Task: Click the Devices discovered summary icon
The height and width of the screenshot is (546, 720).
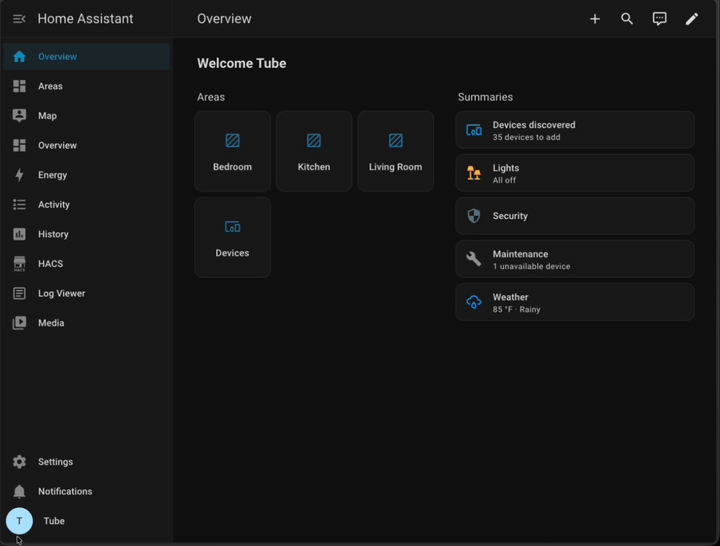Action: (x=474, y=130)
